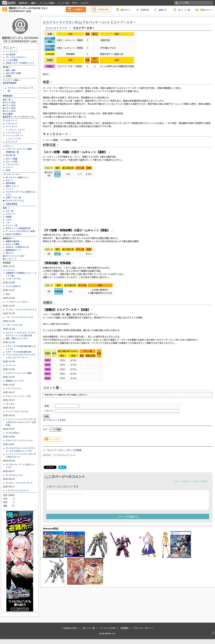Expand ▼コスト3000 list
The width and height of the screenshot is (215, 644).
click(x=9, y=102)
